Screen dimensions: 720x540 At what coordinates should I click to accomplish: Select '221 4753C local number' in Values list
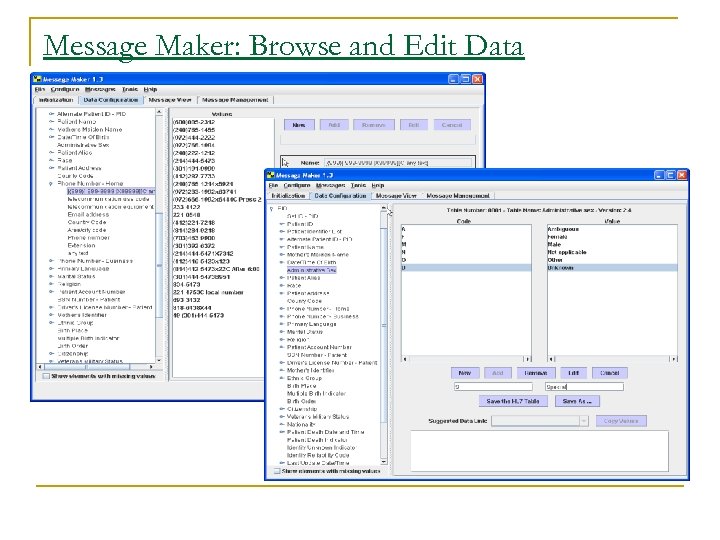point(208,292)
